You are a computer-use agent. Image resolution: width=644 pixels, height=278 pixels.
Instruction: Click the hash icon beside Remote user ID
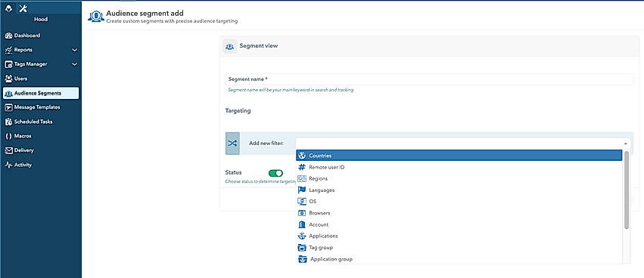point(302,167)
